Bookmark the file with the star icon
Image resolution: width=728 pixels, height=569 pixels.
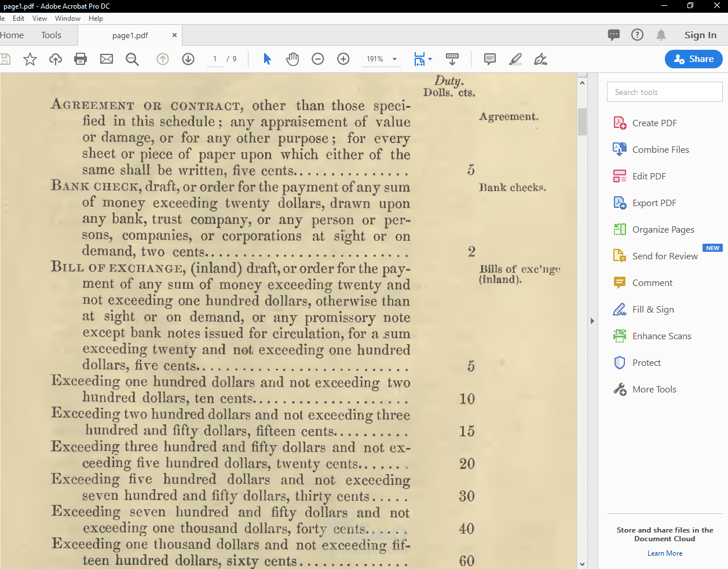pyautogui.click(x=30, y=59)
